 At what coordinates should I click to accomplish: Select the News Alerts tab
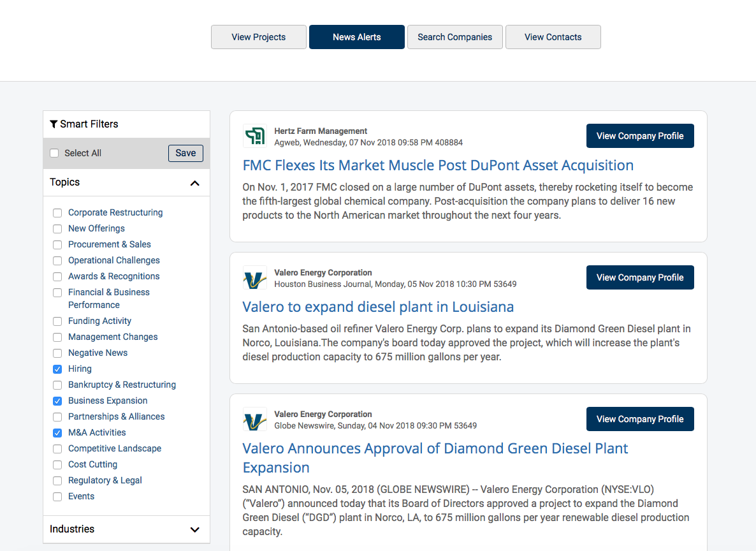click(357, 37)
